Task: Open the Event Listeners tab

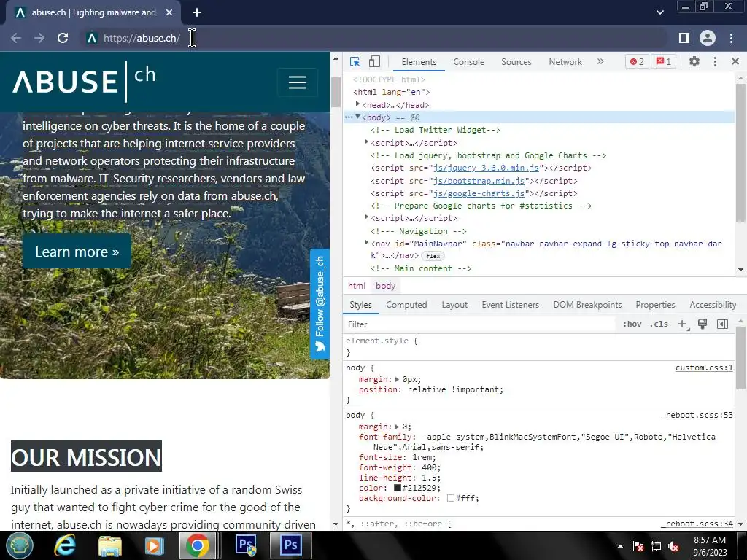Action: [510, 305]
